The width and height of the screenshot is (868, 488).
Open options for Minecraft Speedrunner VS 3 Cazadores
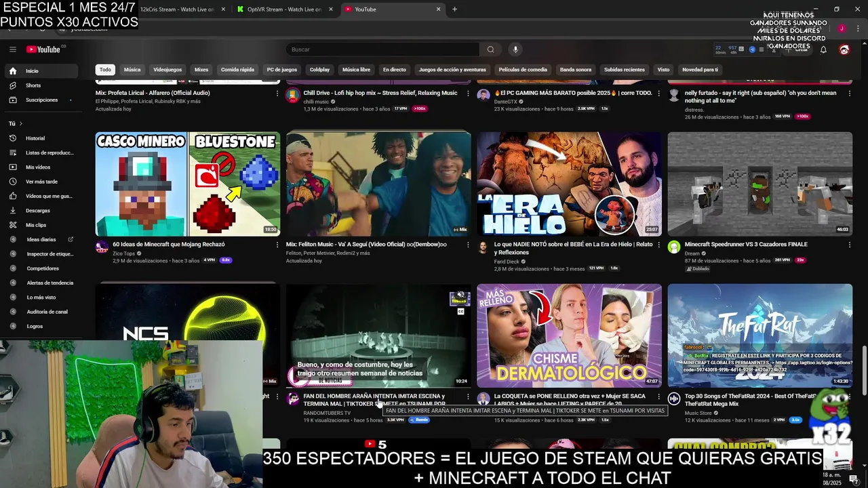click(849, 245)
